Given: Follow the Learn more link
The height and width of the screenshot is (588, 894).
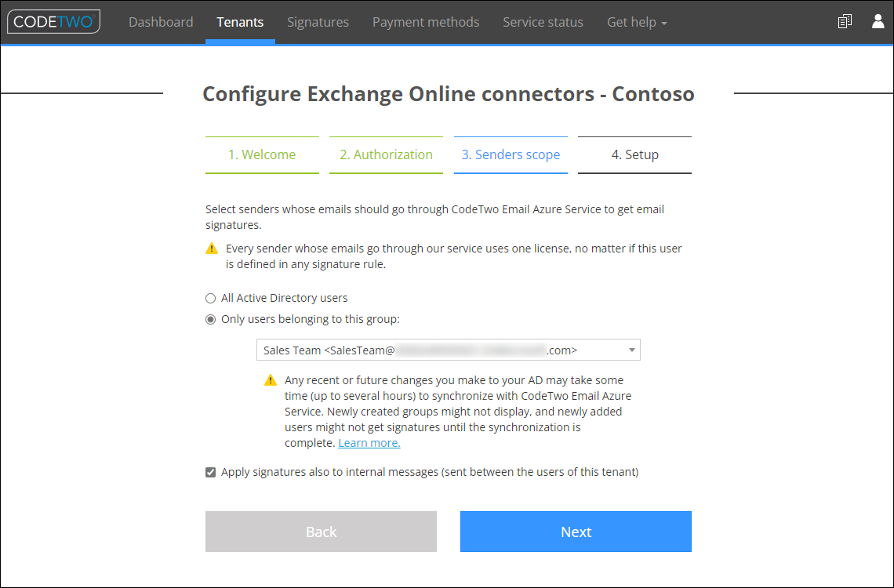Looking at the screenshot, I should (x=369, y=443).
